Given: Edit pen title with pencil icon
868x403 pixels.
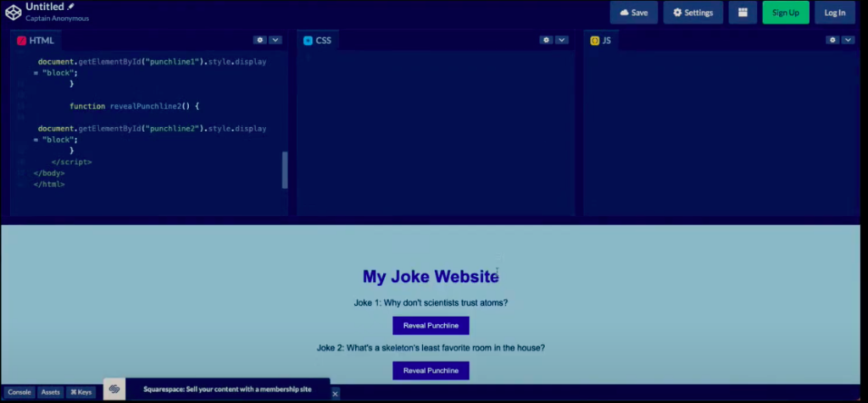Looking at the screenshot, I should click(70, 7).
